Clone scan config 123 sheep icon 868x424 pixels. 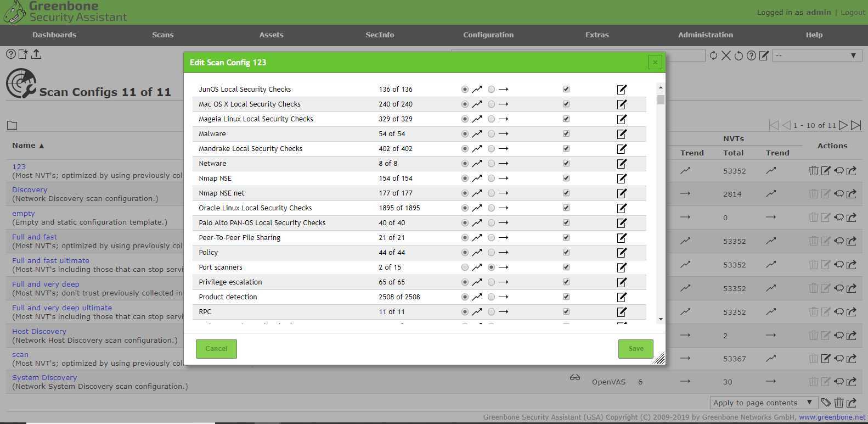tap(839, 171)
